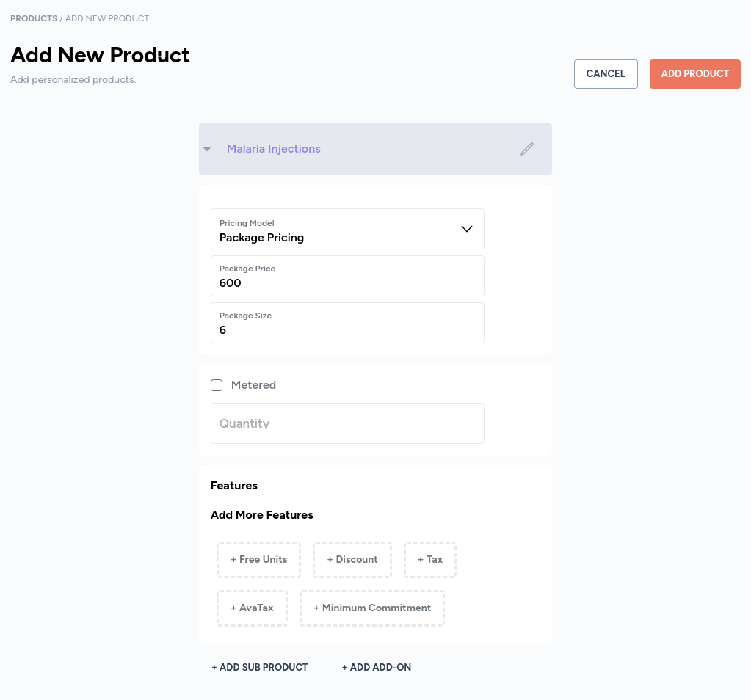The width and height of the screenshot is (751, 700).
Task: Click Add Sub Product link
Action: [260, 667]
